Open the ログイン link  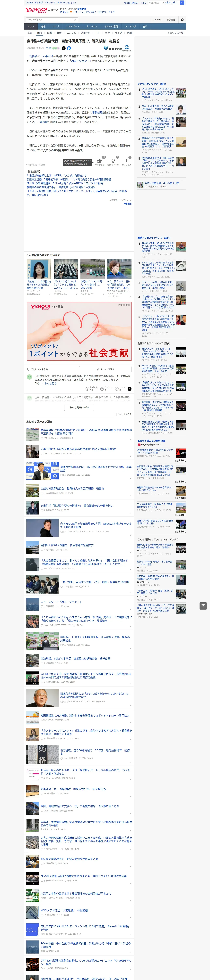pos(64,12)
